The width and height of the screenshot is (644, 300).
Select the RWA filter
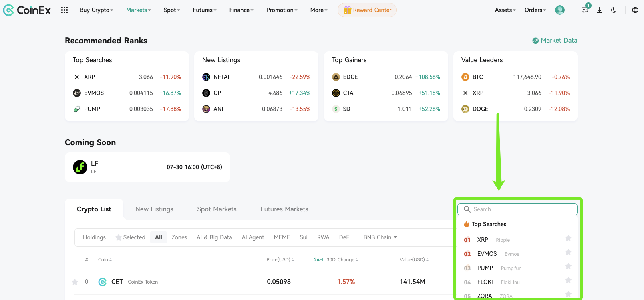coord(323,237)
